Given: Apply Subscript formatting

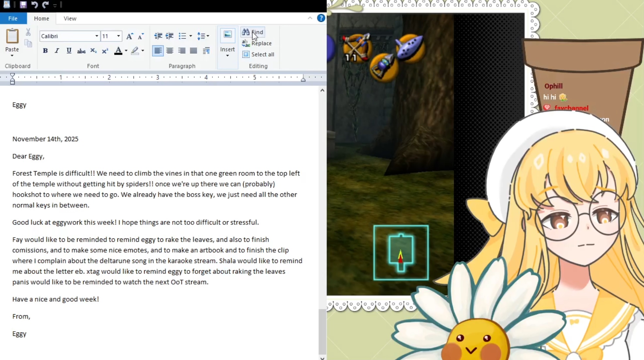Looking at the screenshot, I should coord(93,51).
